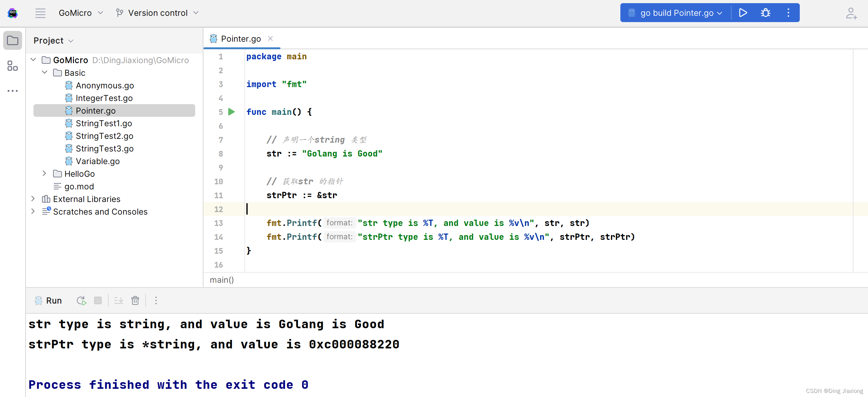
Task: Collapse the Basic folder
Action: (x=44, y=72)
